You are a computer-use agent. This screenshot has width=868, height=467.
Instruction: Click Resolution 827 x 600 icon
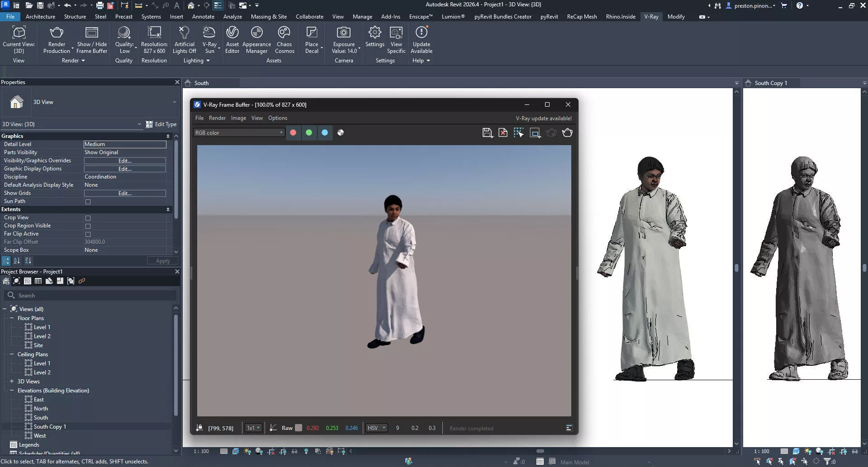tap(154, 33)
